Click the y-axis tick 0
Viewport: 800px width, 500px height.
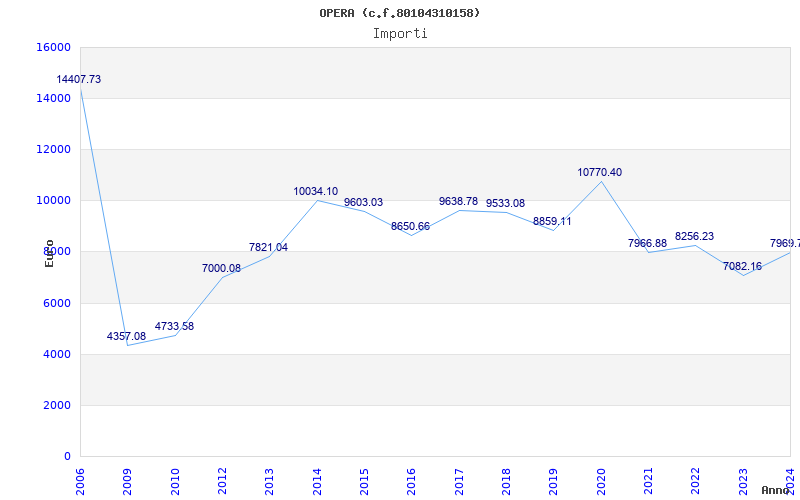tap(67, 456)
